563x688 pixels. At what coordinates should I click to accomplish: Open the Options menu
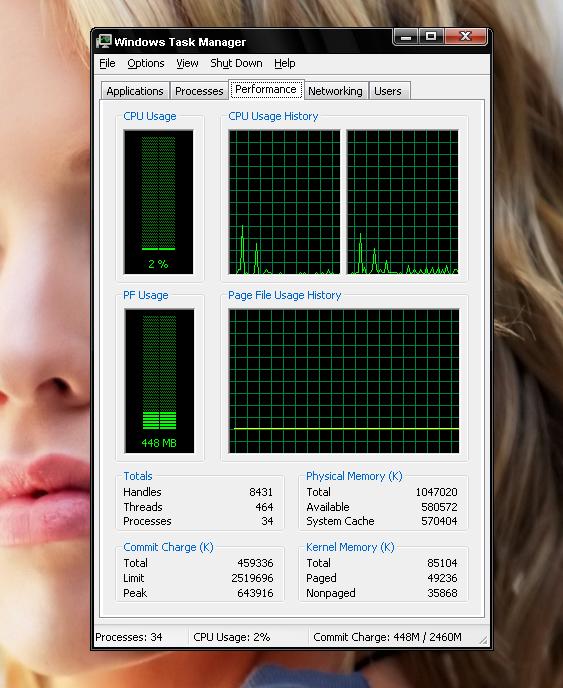(x=146, y=64)
